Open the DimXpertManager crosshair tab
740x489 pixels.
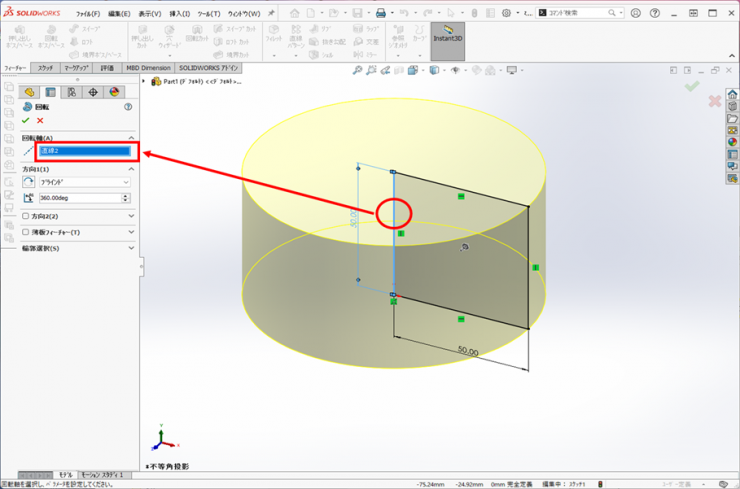93,92
